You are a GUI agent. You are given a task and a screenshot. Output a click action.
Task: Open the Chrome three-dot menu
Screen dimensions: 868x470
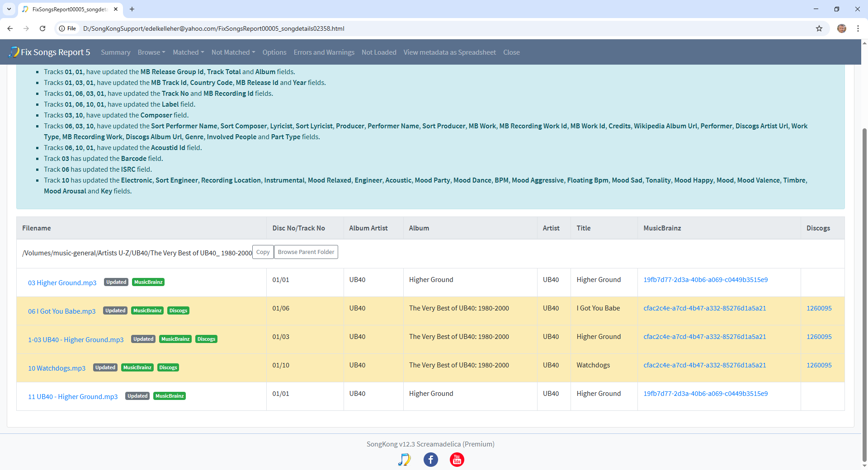pos(858,28)
